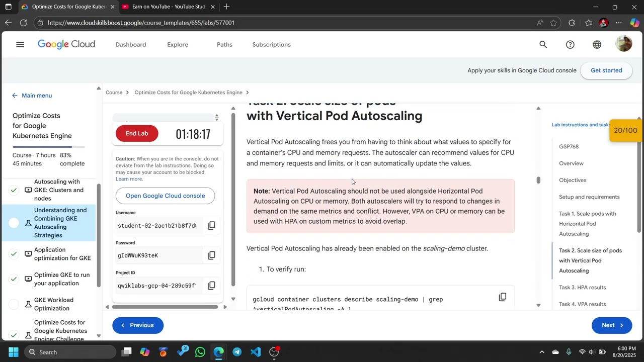Screen dimensions: 644x362
Task: Jump to Setup and requirements section
Action: [589, 197]
